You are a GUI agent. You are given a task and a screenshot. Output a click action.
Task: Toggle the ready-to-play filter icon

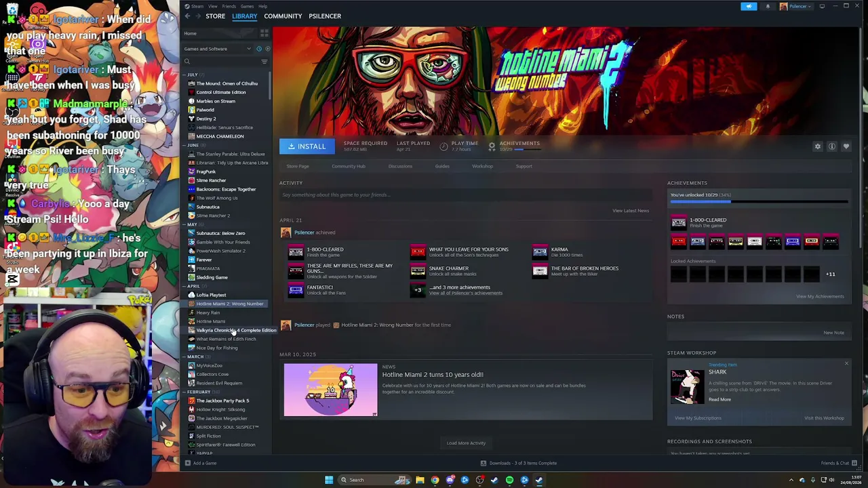(x=267, y=49)
